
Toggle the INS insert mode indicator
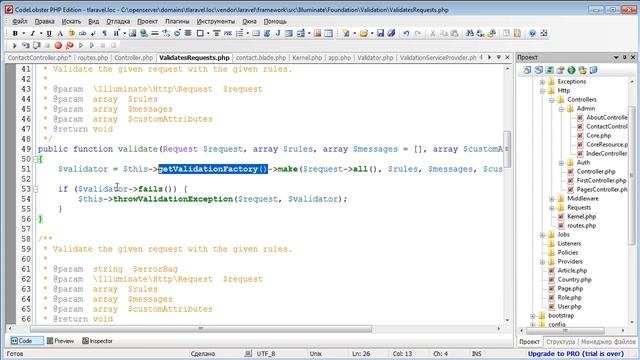[x=476, y=353]
